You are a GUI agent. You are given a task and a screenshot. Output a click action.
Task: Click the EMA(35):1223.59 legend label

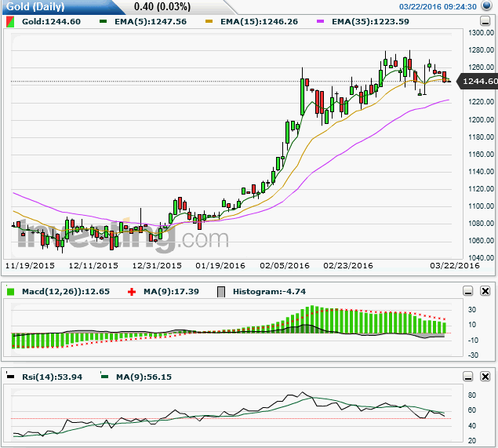370,22
